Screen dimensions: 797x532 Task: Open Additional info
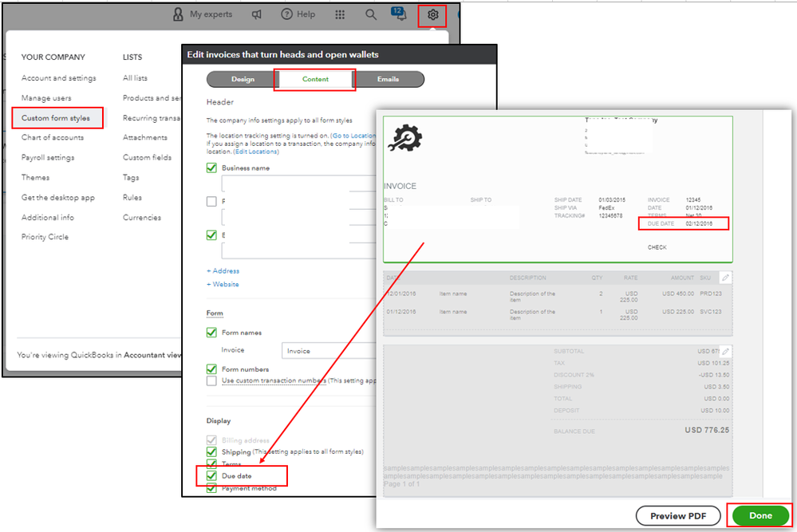(x=48, y=218)
